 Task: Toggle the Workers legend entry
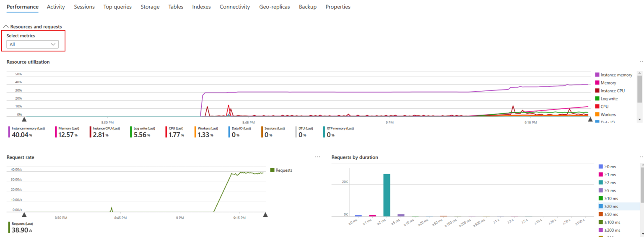coord(608,115)
